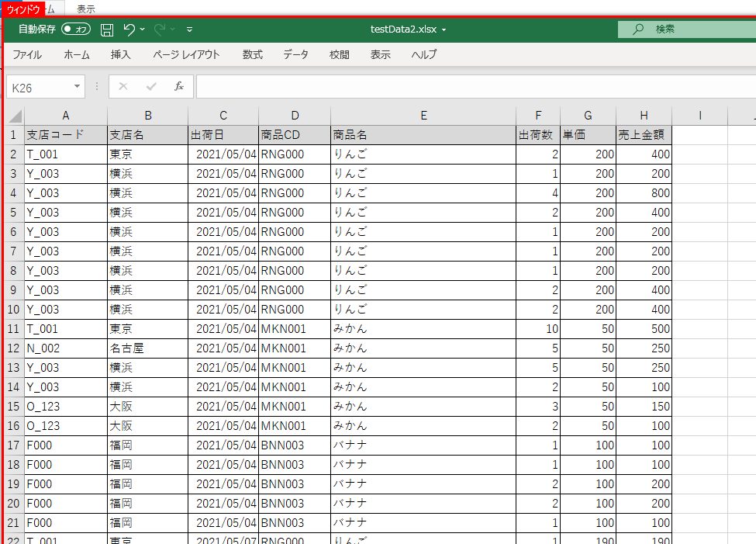This screenshot has width=756, height=544.
Task: Select the column E header
Action: tap(423, 116)
